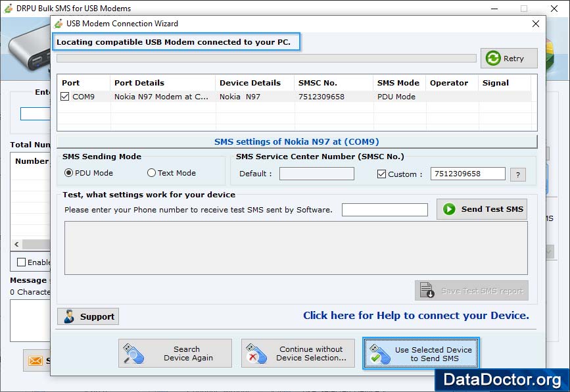Click Continue without Device Selection button
This screenshot has width=570, height=392.
298,353
